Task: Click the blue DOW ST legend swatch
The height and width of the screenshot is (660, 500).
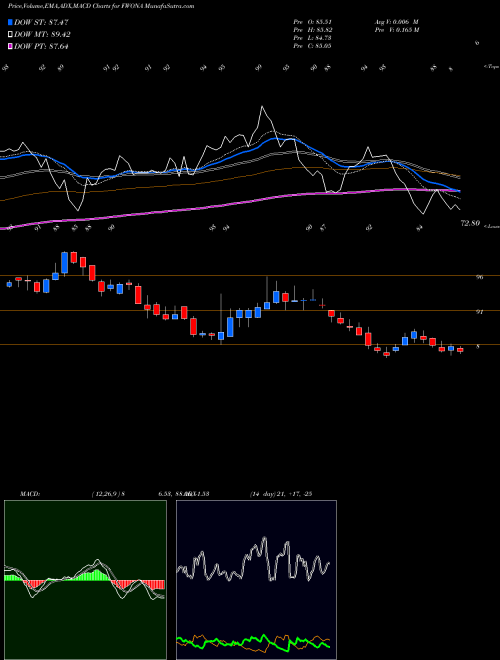Action: coord(10,22)
